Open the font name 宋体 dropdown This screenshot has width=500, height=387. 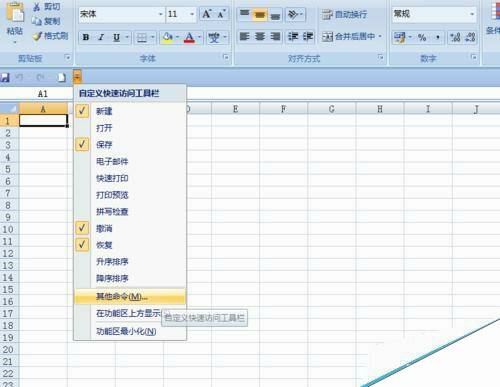(x=161, y=14)
